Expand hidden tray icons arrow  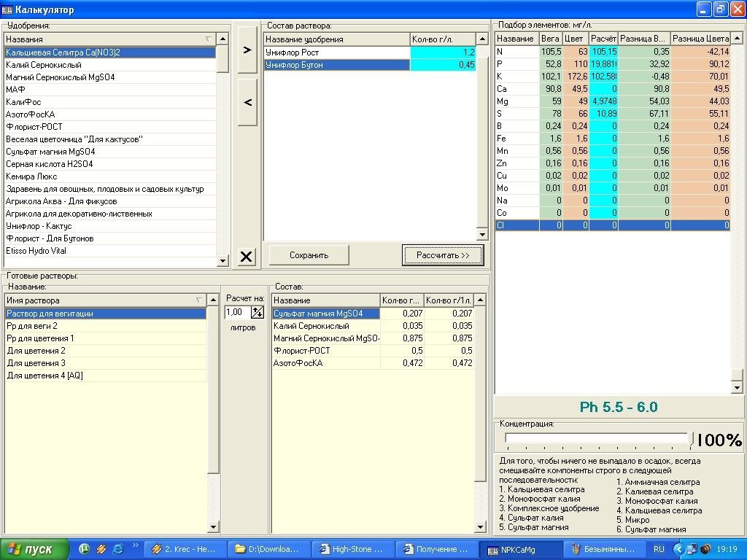[x=678, y=549]
